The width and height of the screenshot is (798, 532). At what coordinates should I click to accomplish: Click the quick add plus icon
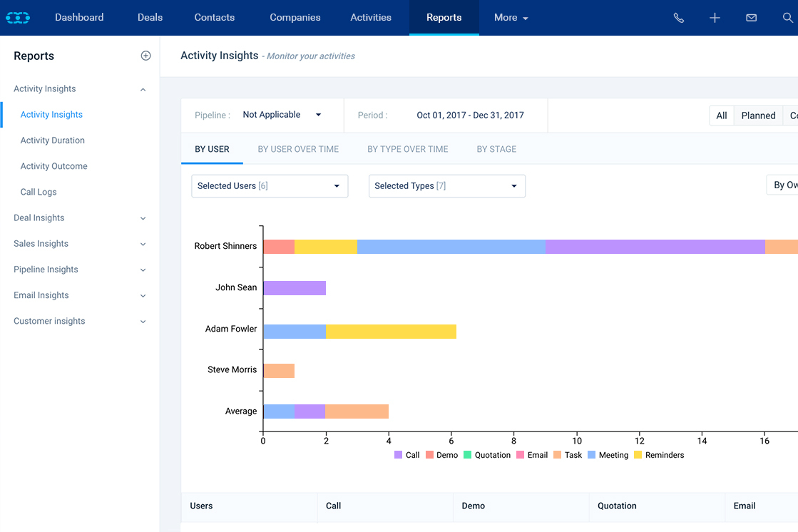[x=715, y=17]
